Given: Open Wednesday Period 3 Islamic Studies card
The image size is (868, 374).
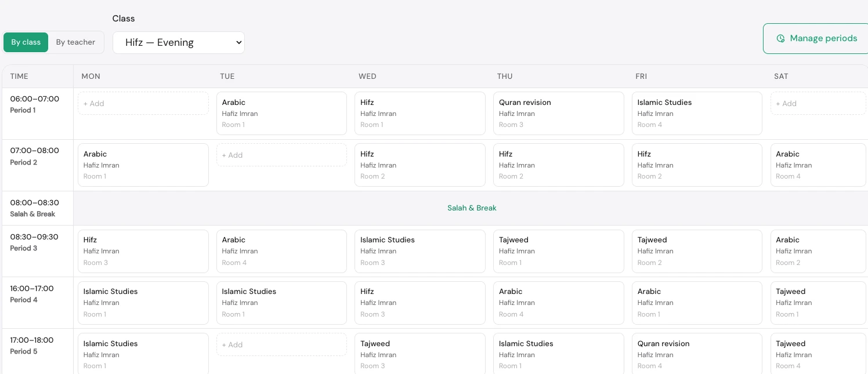Looking at the screenshot, I should 420,251.
